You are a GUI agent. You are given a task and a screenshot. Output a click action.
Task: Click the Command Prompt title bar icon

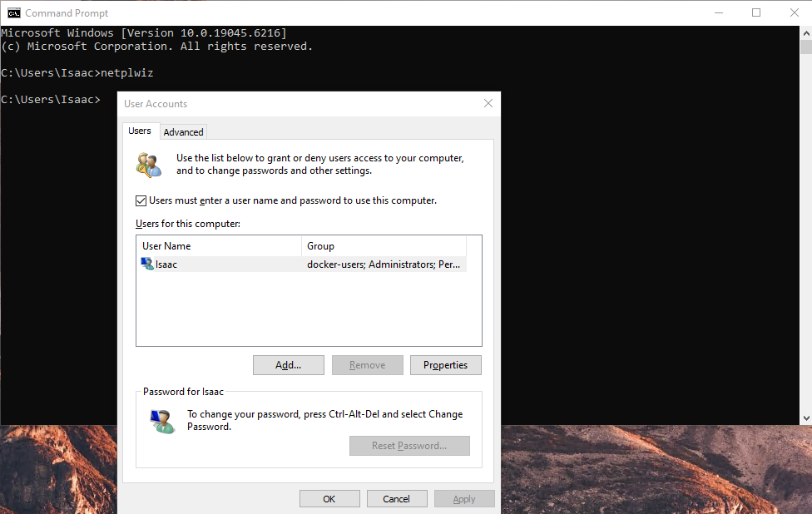13,12
